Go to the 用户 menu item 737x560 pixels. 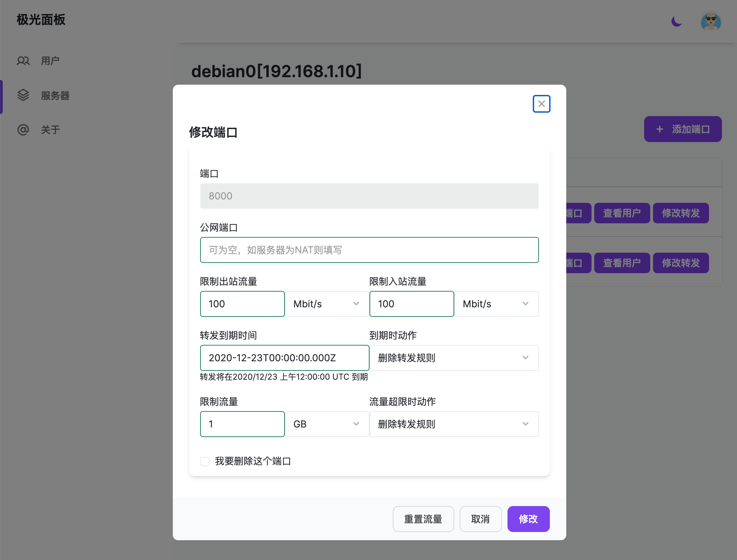pos(50,61)
